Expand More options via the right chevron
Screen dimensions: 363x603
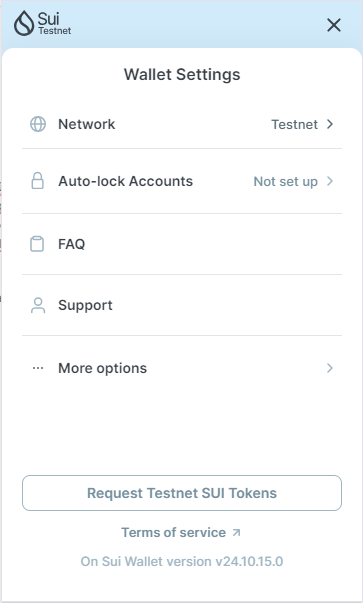pos(330,368)
